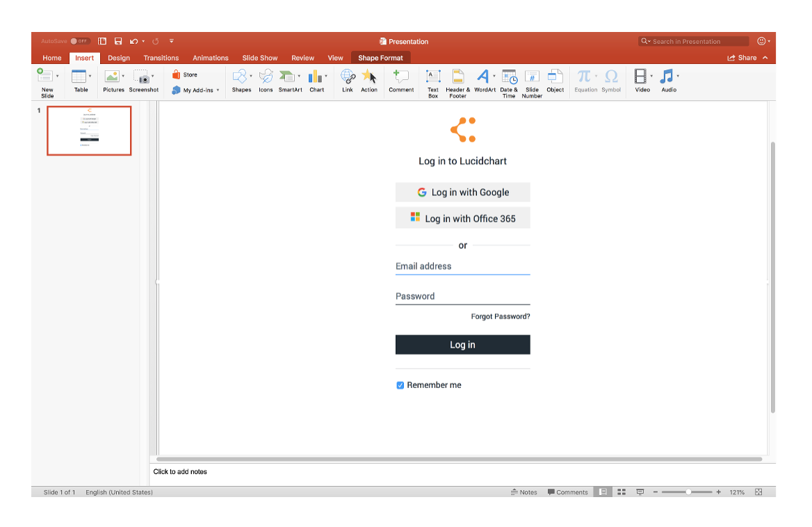Click the Chart icon
This screenshot has width=812, height=527.
point(315,76)
